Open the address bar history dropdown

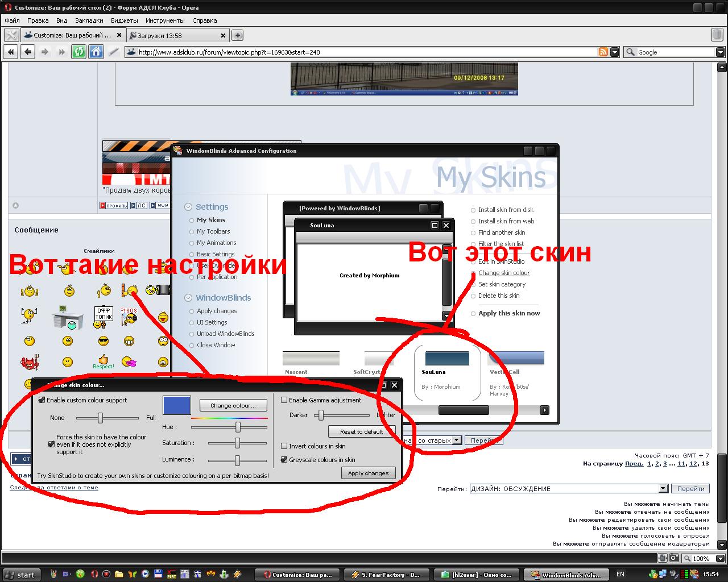point(614,52)
